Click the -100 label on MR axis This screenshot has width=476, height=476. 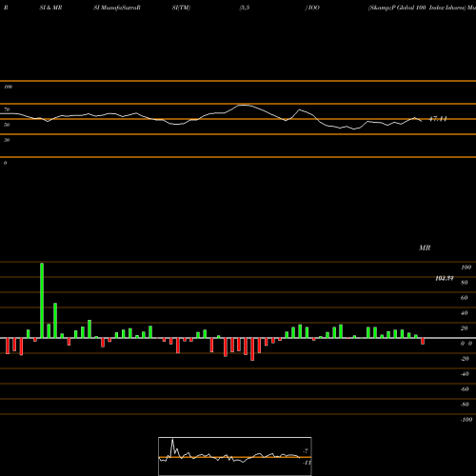tap(466, 420)
